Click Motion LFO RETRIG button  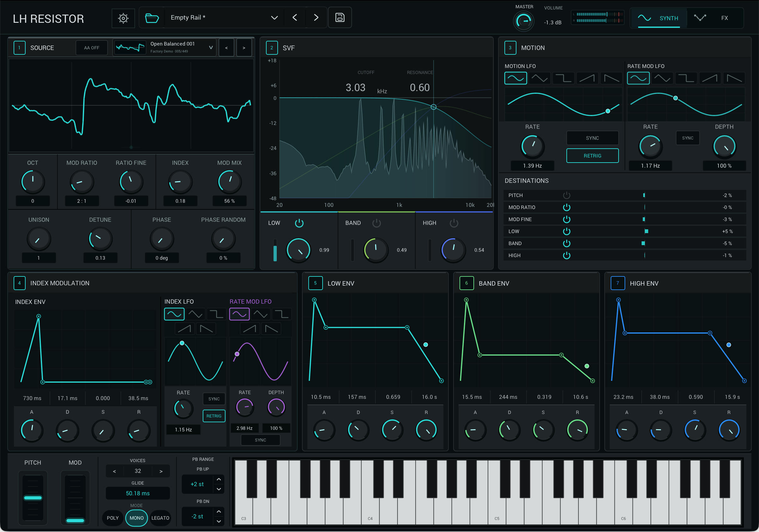tap(592, 156)
